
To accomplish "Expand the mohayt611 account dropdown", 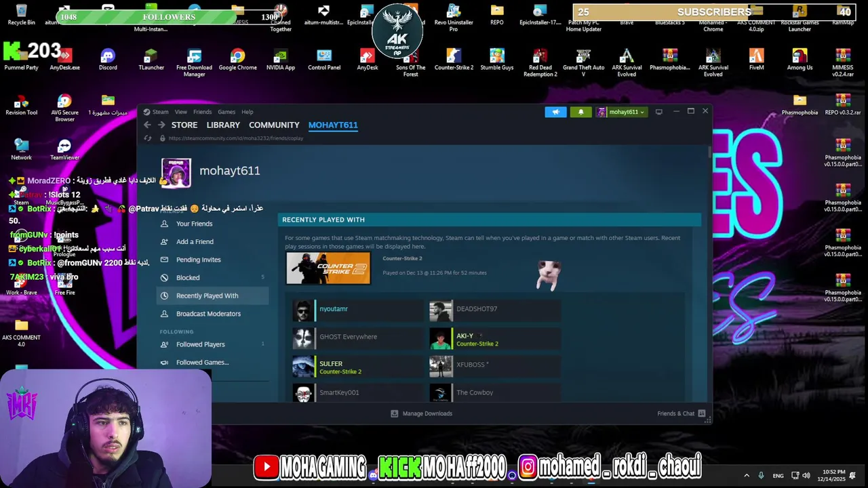I will [x=621, y=112].
